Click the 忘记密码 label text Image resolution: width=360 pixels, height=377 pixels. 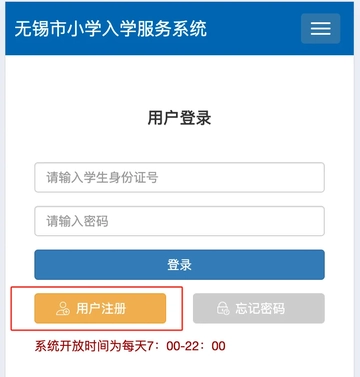pos(260,308)
